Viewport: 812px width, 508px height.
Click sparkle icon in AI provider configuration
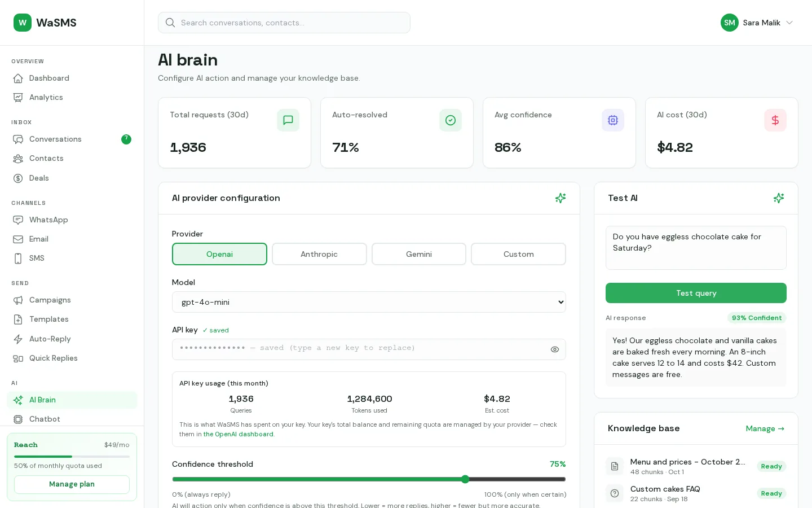click(561, 198)
